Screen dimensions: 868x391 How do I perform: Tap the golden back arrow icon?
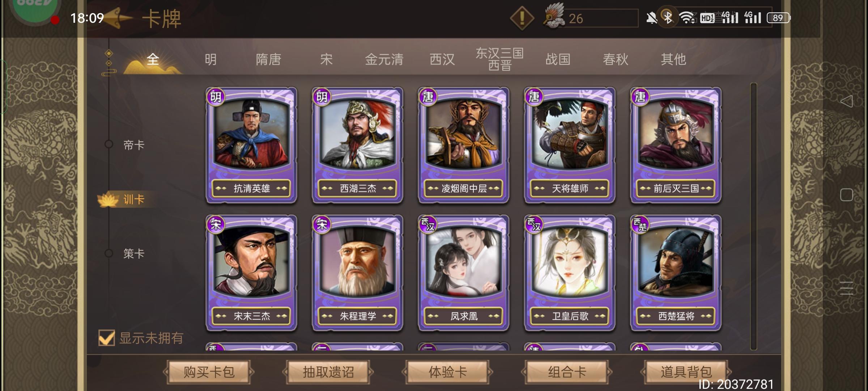pos(118,17)
